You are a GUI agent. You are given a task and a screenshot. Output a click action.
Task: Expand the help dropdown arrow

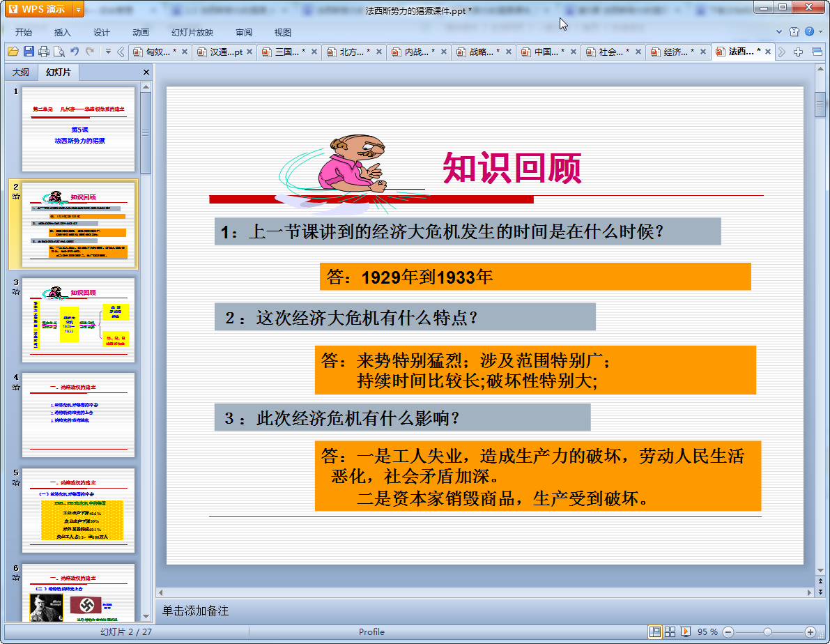coord(820,32)
